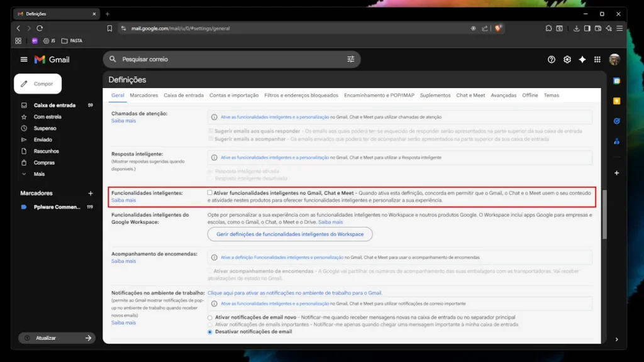Open Filtros e endereços bloqueados tab

(x=301, y=96)
